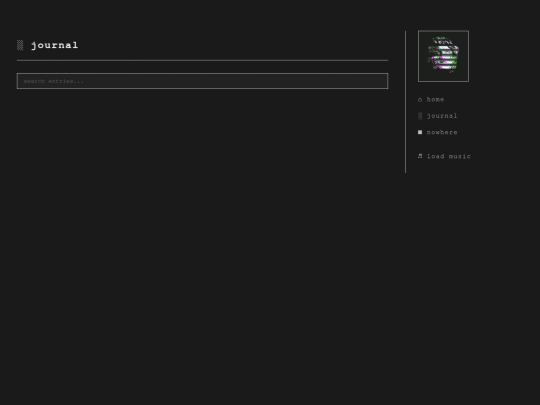This screenshot has height=405, width=540.
Task: Click the glitchy avatar image in sidebar
Action: 443,56
